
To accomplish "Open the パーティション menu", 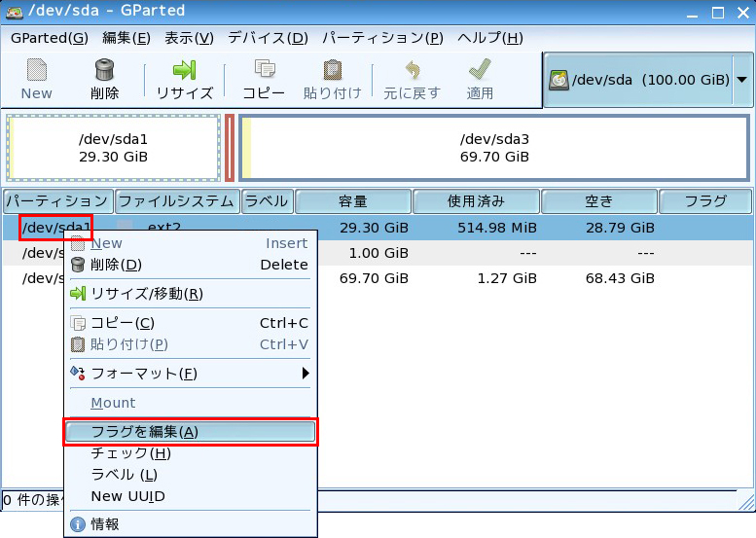I will (x=382, y=38).
